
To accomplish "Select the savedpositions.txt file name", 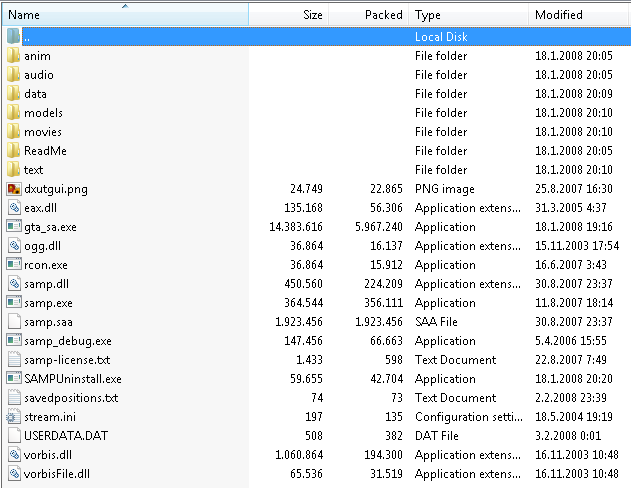I will pyautogui.click(x=71, y=398).
